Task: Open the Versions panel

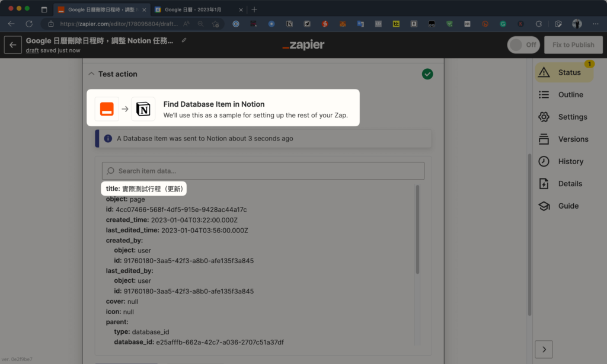Action: coord(564,139)
